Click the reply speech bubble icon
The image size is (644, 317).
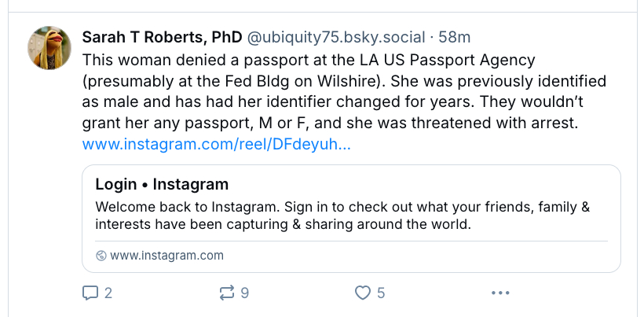click(x=90, y=293)
